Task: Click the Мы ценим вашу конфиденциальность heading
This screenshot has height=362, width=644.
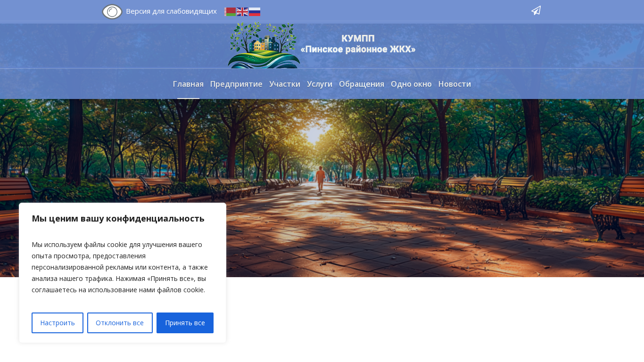Action: pyautogui.click(x=118, y=219)
